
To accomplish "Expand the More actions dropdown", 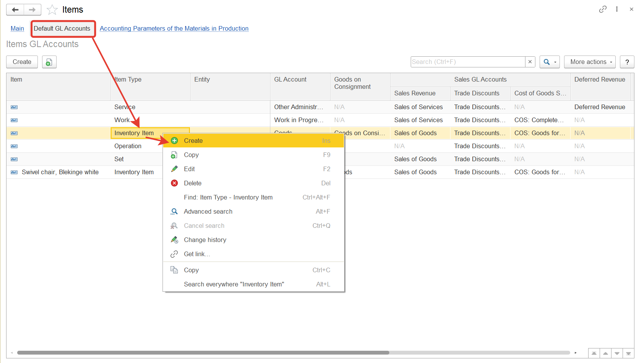I will click(590, 62).
